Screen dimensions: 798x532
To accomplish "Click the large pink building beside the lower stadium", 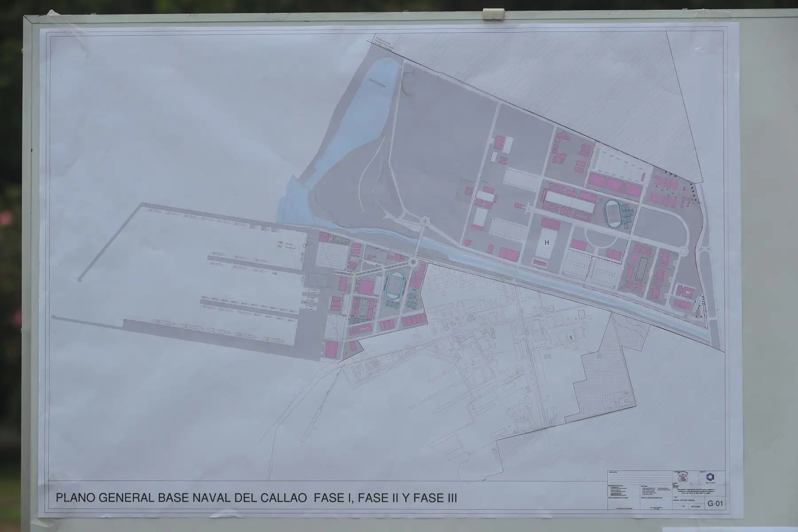I will pyautogui.click(x=367, y=287).
